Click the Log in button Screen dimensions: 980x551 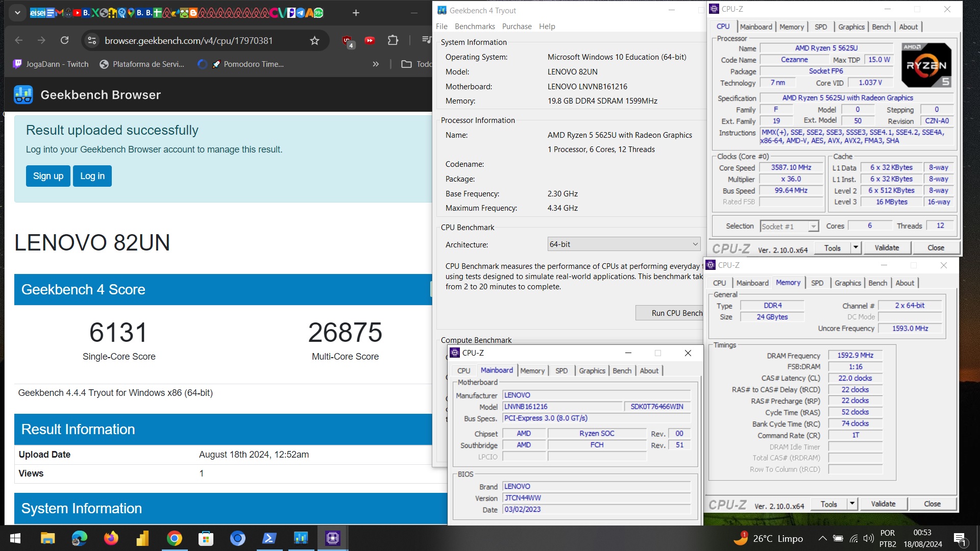(92, 176)
